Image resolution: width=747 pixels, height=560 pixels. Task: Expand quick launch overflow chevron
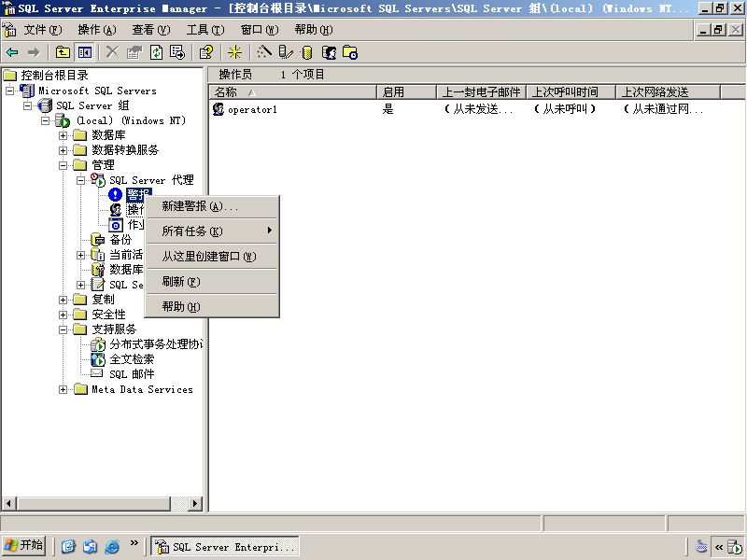[134, 542]
